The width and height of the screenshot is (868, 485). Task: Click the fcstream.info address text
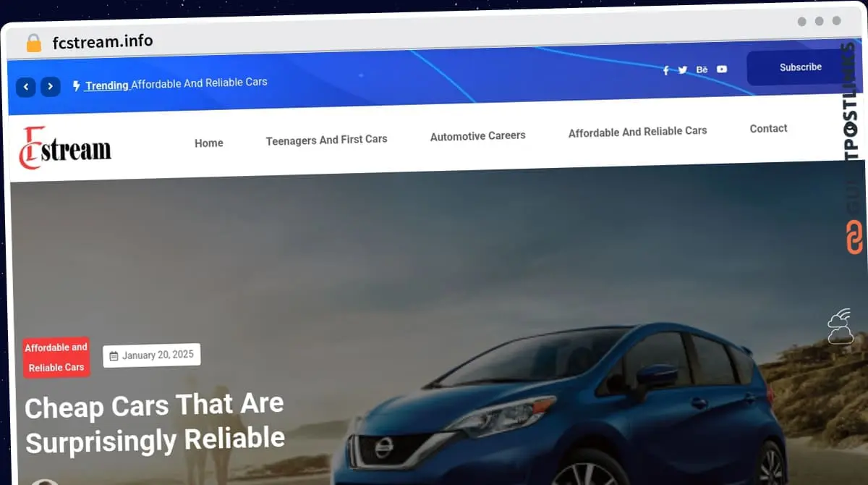[x=103, y=41]
